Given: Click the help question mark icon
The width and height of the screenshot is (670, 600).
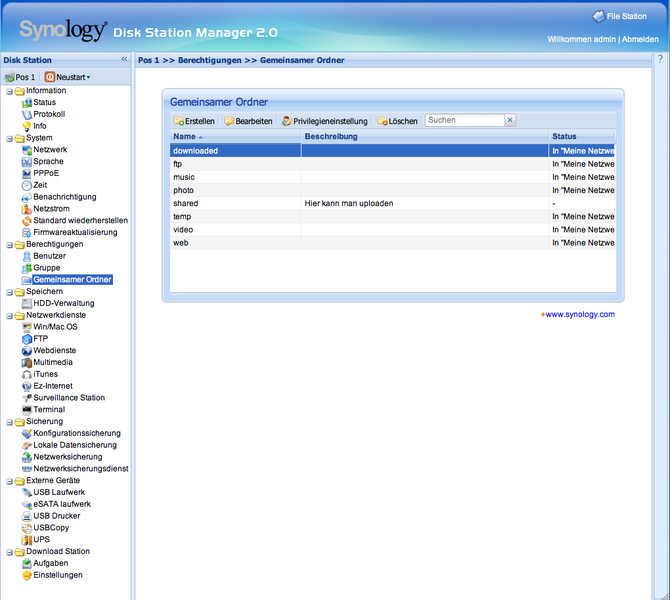Looking at the screenshot, I should [x=662, y=60].
